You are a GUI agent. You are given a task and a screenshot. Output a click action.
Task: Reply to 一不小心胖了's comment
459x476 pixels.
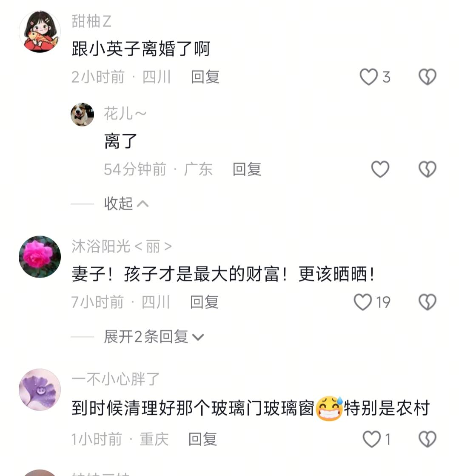point(202,439)
